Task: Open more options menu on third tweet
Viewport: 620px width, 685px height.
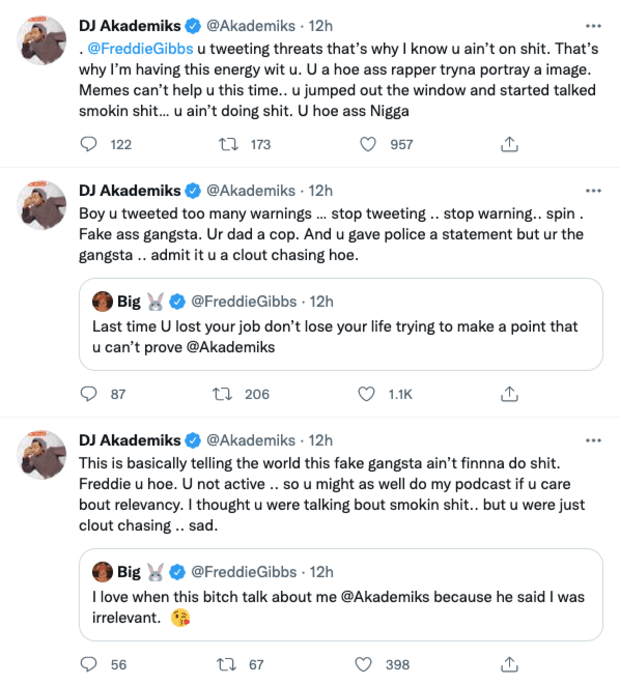Action: pyautogui.click(x=594, y=440)
